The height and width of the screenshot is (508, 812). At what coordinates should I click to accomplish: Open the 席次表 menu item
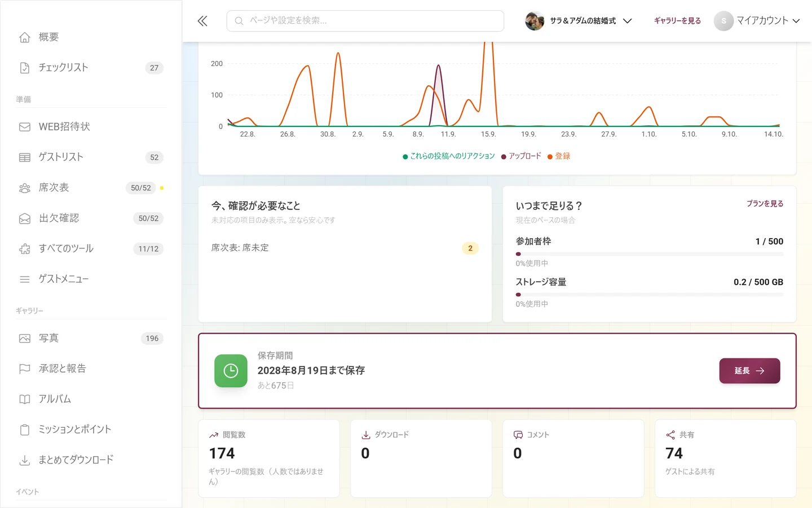click(x=91, y=188)
